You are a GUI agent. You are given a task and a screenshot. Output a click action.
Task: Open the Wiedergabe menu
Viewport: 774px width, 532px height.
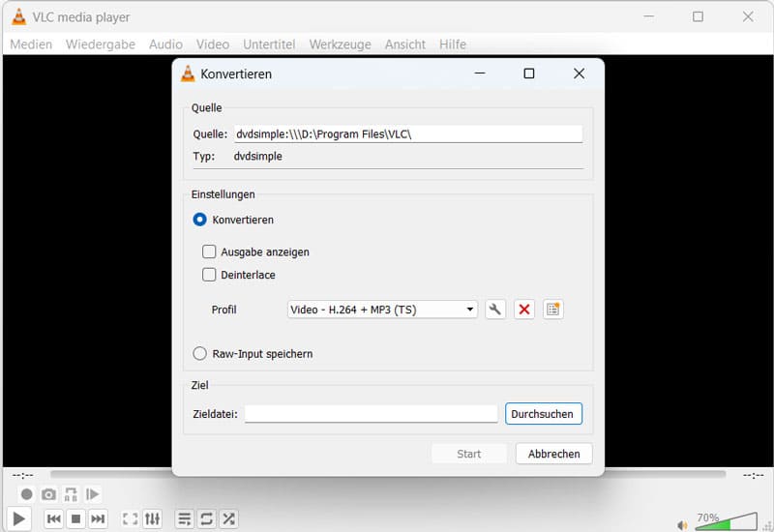(x=101, y=44)
